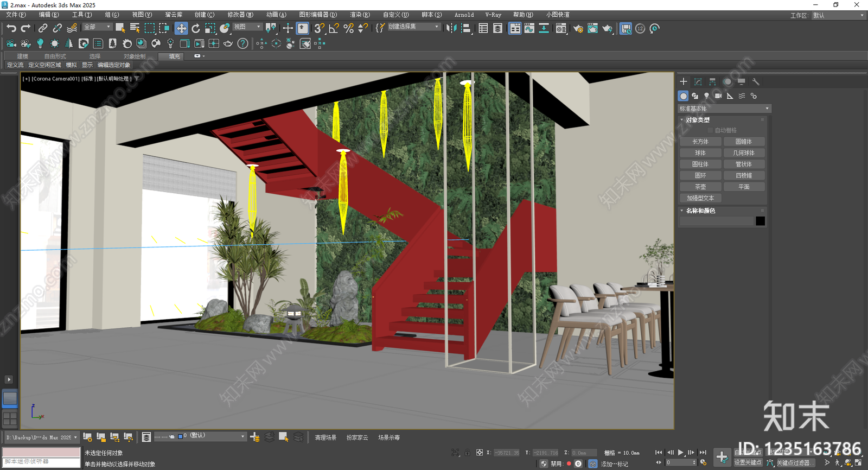Image resolution: width=868 pixels, height=470 pixels.
Task: Click the 圆柱体 cylinder button
Action: [700, 164]
